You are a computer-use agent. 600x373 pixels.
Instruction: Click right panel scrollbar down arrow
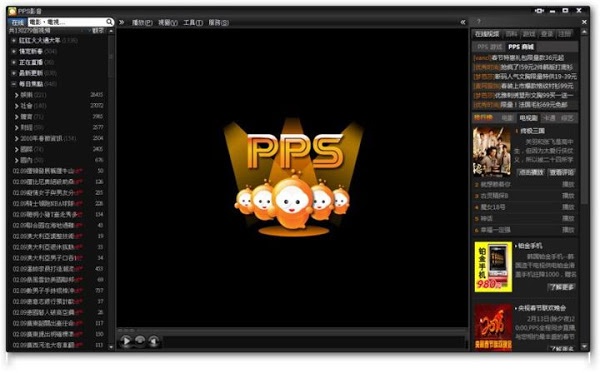tap(584, 346)
